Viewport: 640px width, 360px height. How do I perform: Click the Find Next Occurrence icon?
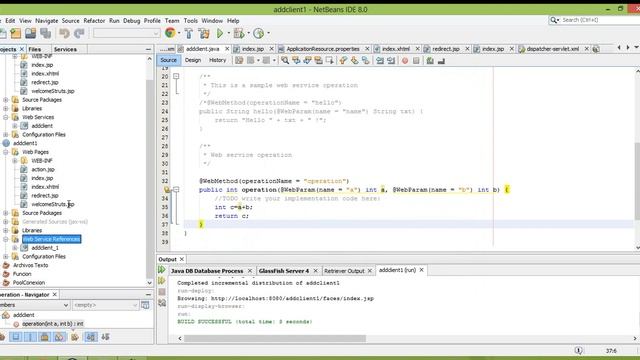[x=307, y=61]
